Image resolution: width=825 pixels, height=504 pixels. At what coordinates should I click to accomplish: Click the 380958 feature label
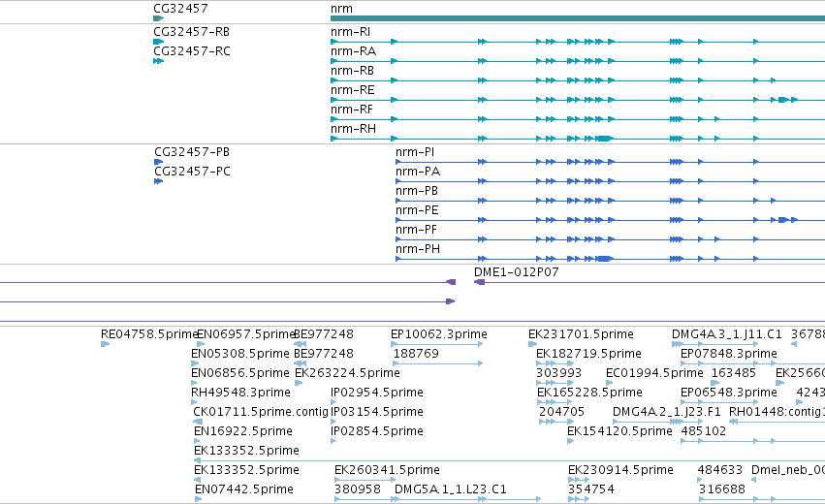358,489
